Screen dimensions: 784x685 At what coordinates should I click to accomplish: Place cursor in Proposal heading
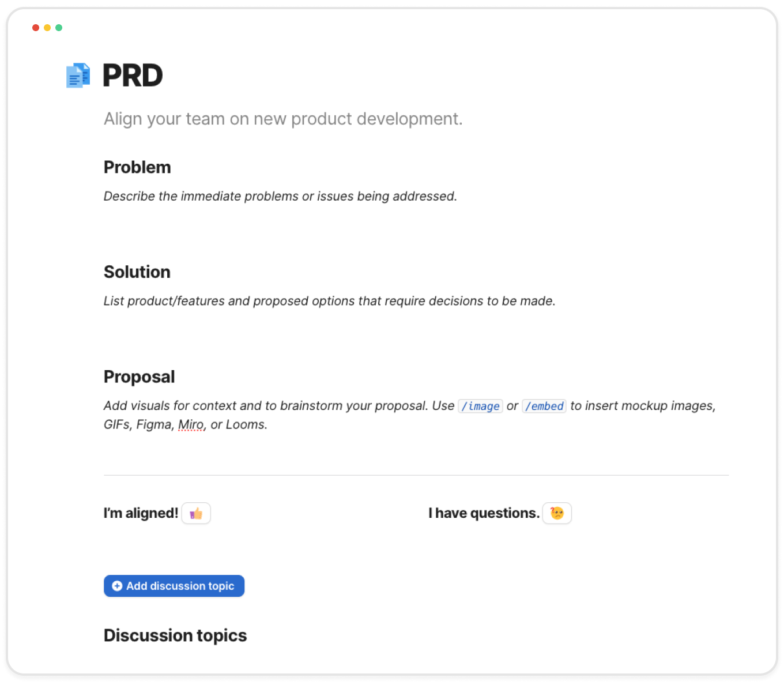(x=139, y=377)
